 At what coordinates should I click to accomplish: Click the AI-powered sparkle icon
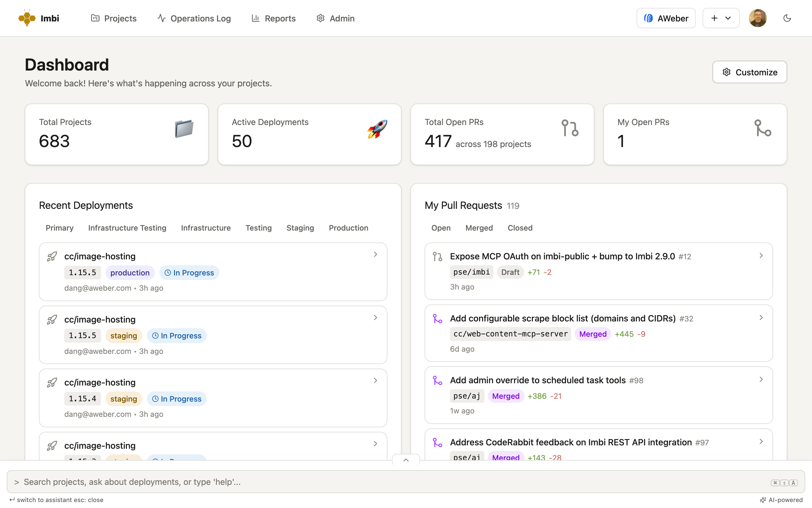click(x=763, y=500)
